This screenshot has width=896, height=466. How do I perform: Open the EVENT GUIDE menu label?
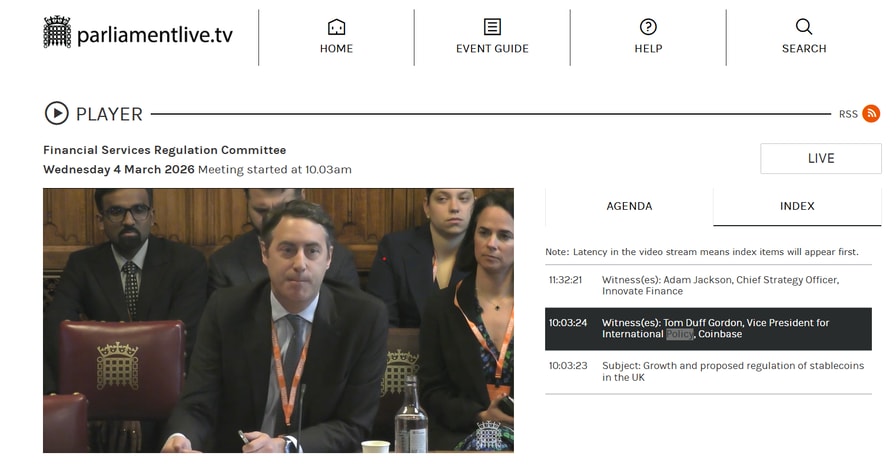click(492, 49)
